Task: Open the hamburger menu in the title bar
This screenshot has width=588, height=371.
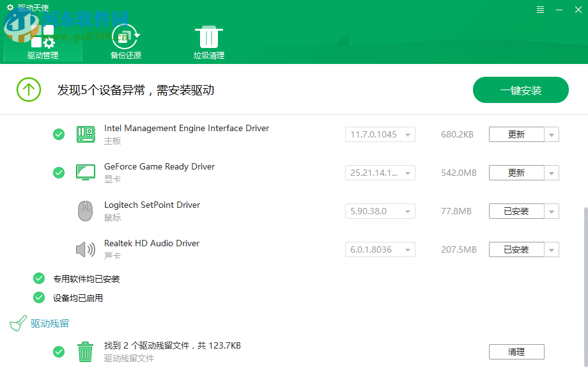Action: tap(540, 9)
